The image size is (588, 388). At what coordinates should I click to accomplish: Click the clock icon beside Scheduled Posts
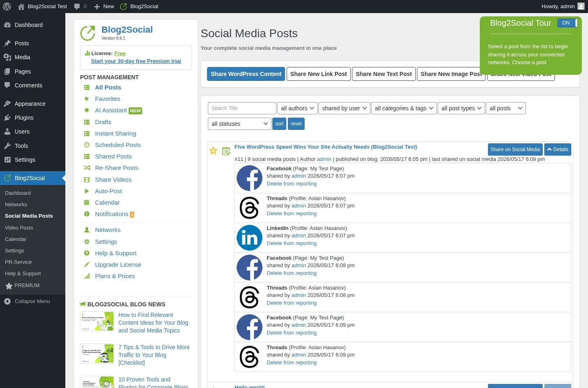click(x=87, y=145)
